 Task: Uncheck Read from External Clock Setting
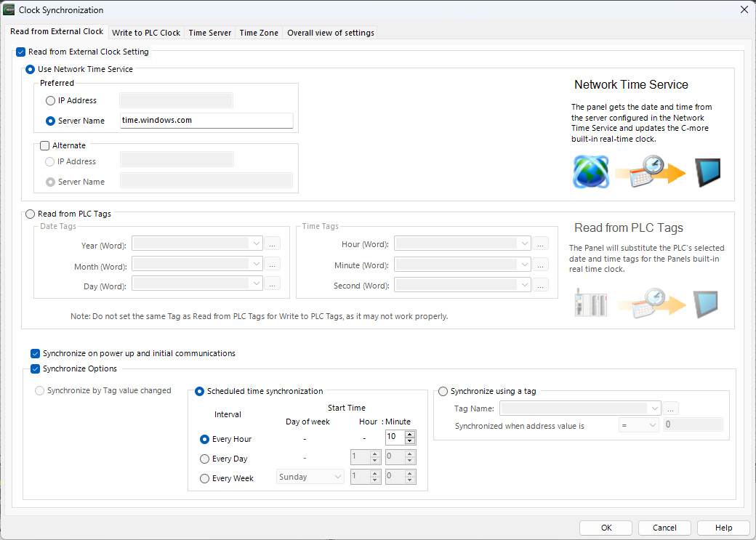point(20,52)
